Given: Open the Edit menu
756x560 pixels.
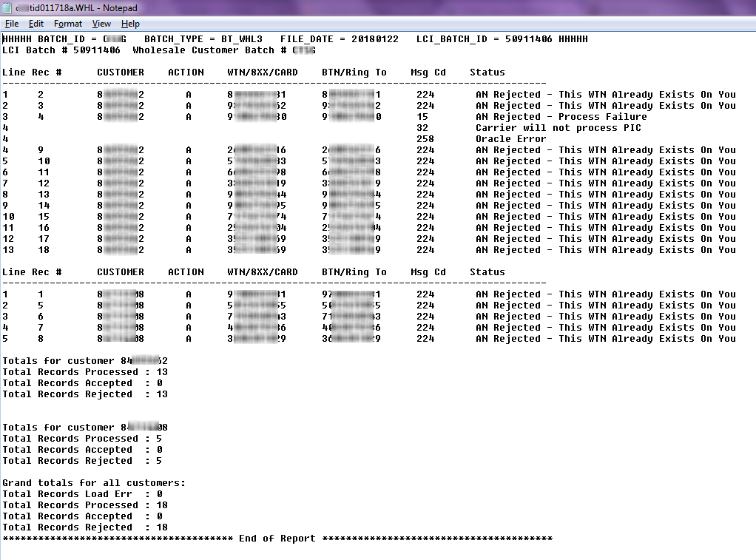Looking at the screenshot, I should click(36, 24).
